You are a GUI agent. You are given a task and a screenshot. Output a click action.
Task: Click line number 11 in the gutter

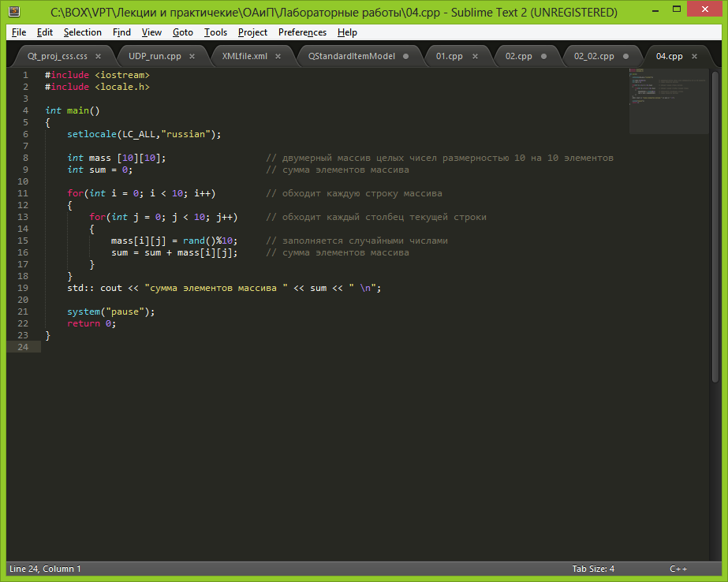point(23,193)
